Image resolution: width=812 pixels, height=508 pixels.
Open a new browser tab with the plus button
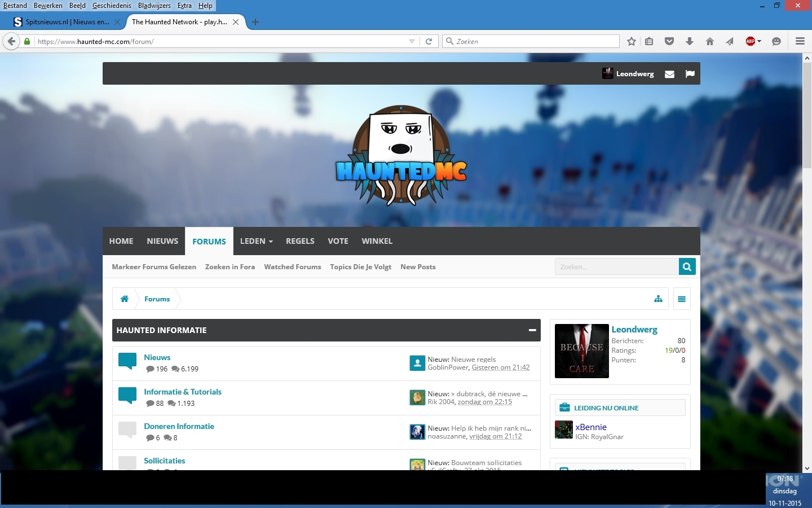(x=255, y=22)
